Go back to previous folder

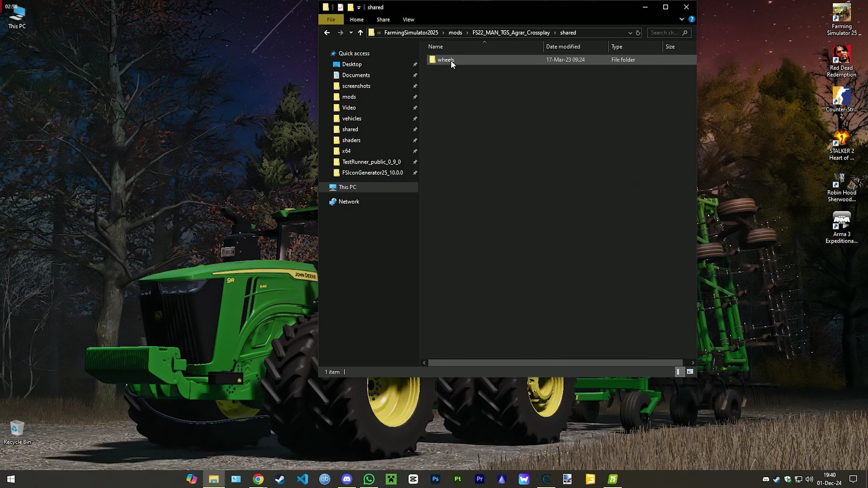click(327, 33)
